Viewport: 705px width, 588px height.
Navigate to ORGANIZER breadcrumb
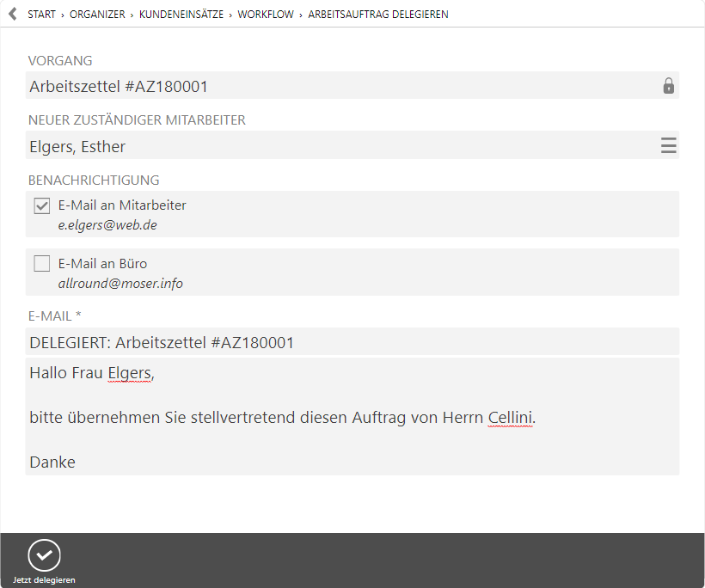tap(99, 15)
